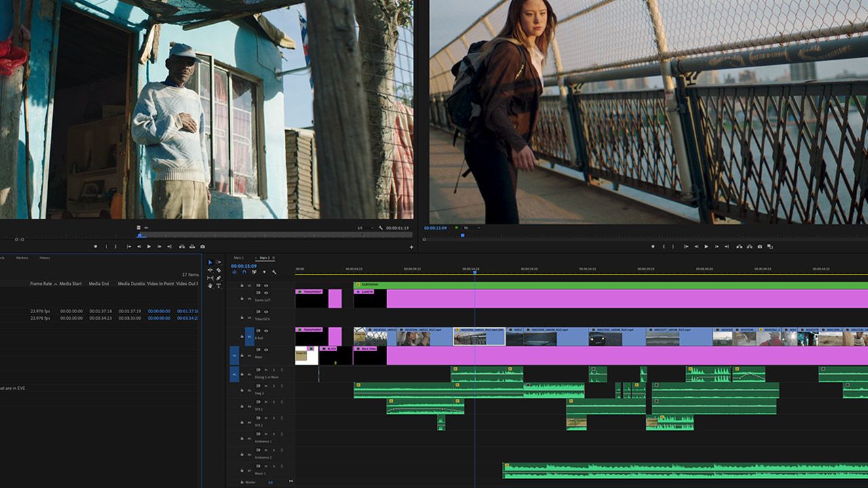868x488 pixels.
Task: Play the Program monitor sequence
Action: (706, 247)
